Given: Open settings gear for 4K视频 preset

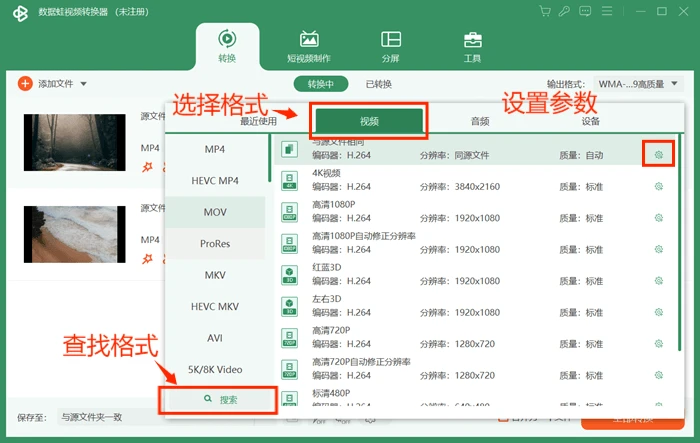Looking at the screenshot, I should 658,186.
